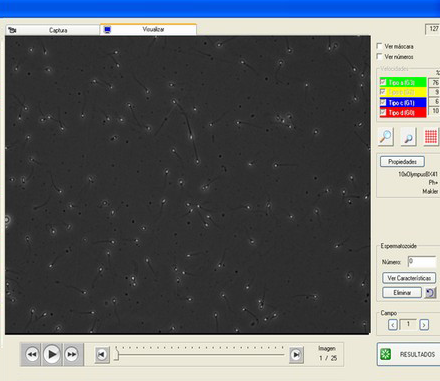
Task: Go to previous Campo with left arrow
Action: 393,325
